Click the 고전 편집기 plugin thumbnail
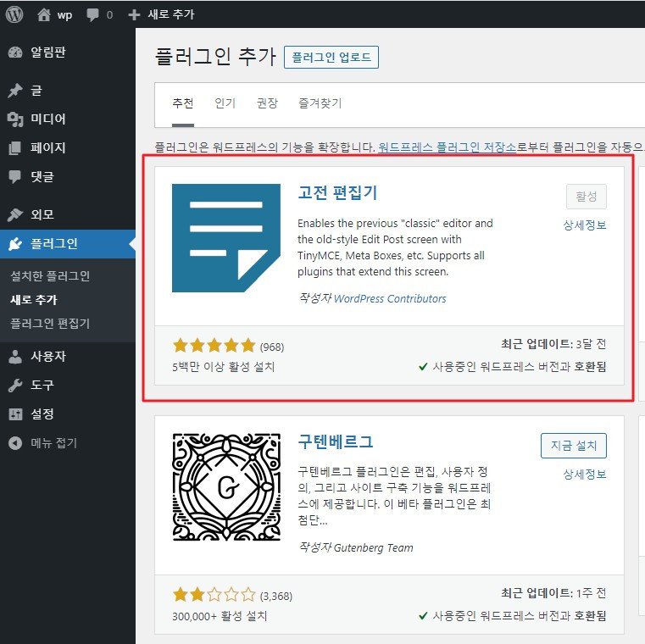 coord(226,238)
